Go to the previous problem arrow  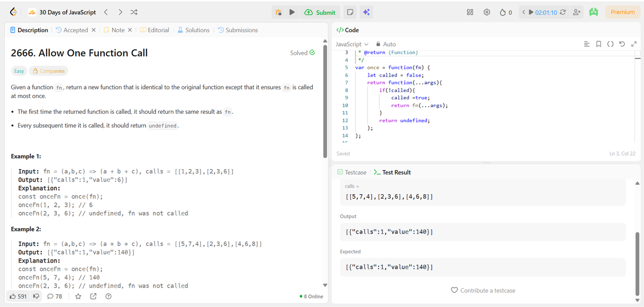[106, 12]
